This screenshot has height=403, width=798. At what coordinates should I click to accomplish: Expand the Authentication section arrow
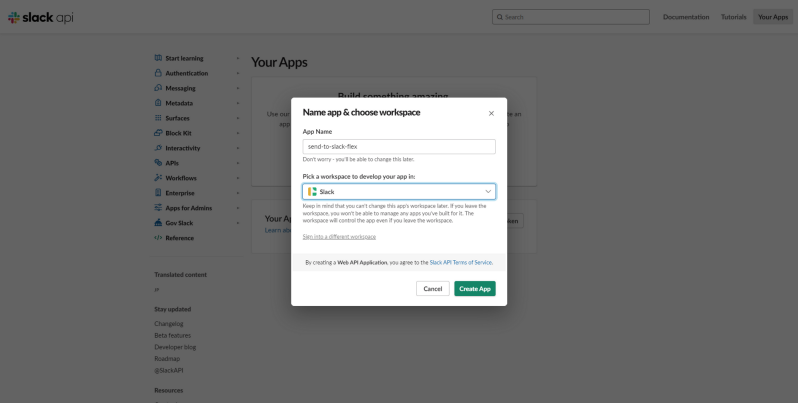[238, 73]
